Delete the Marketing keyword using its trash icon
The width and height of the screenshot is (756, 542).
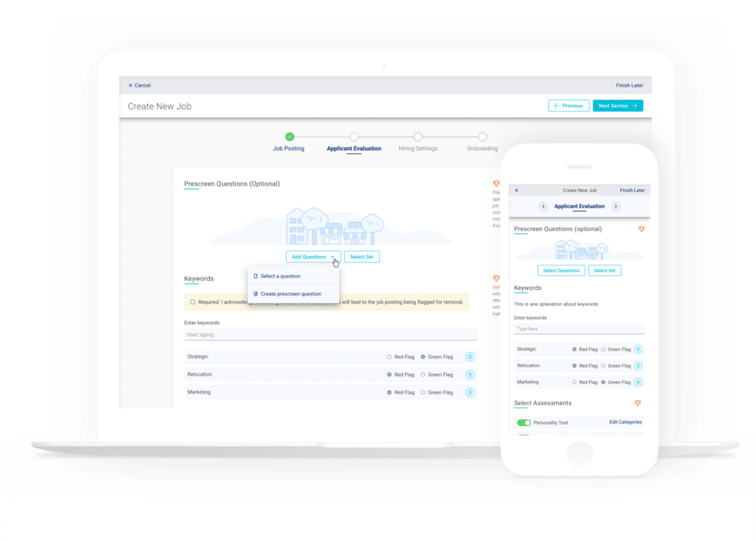tap(470, 392)
